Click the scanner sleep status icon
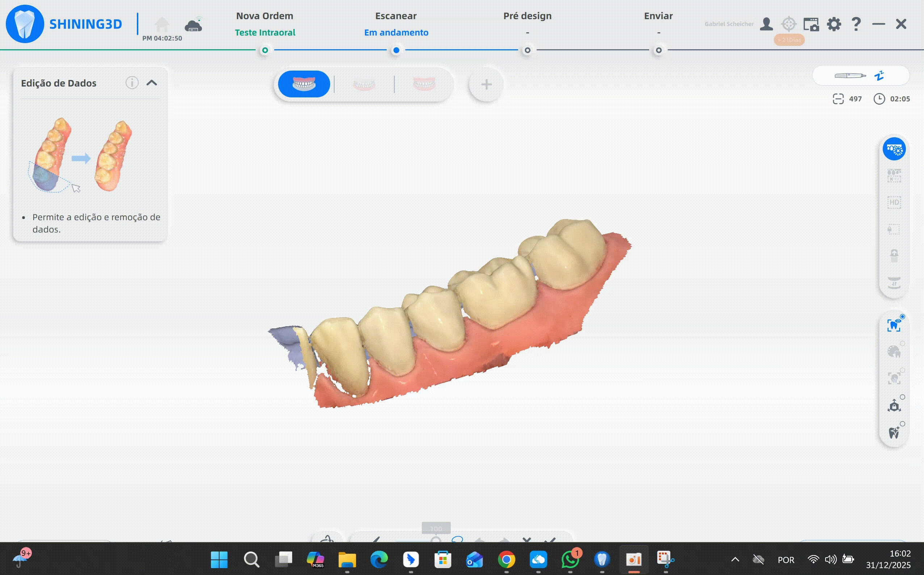The height and width of the screenshot is (575, 924). 879,76
